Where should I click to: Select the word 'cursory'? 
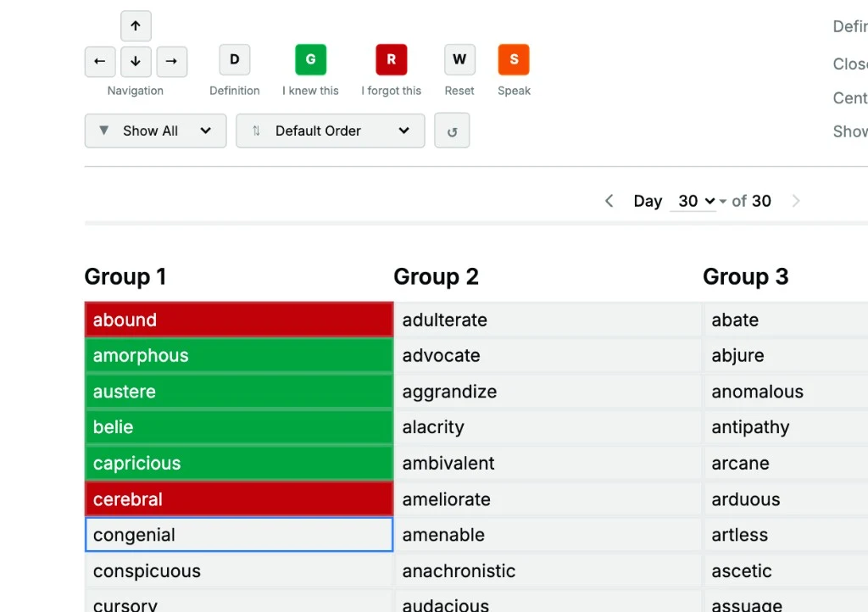pos(239,602)
